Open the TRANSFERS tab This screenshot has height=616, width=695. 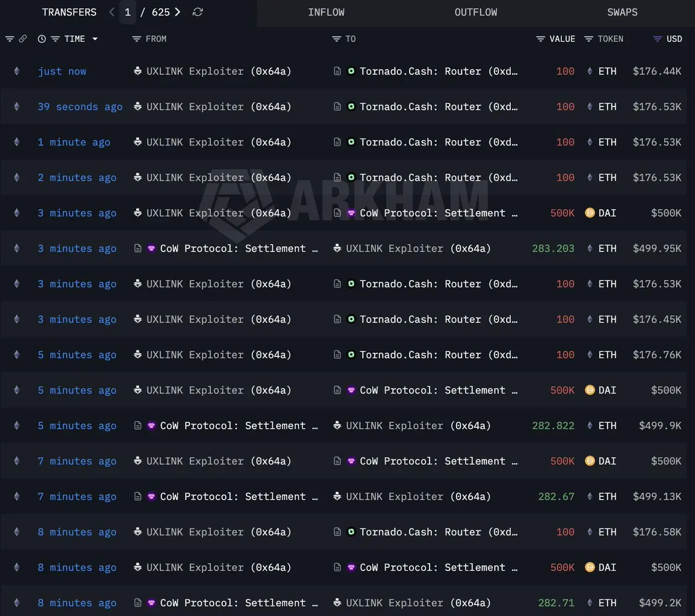pos(69,12)
